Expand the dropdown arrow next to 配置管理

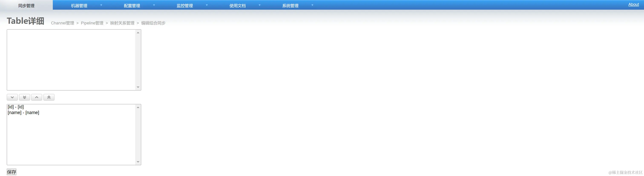click(154, 5)
